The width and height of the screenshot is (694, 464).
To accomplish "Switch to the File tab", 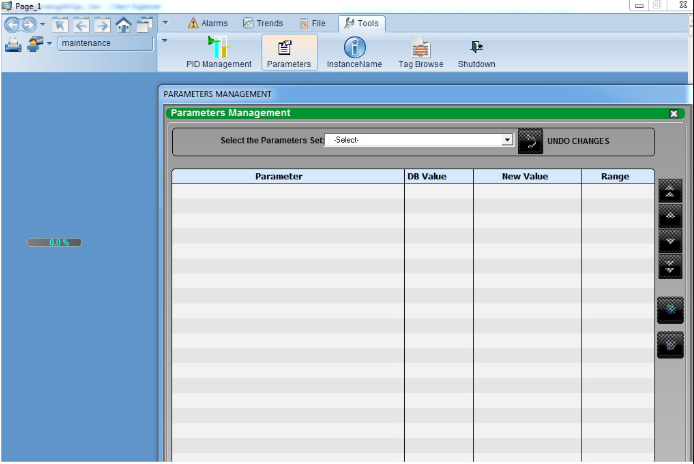I will click(312, 23).
